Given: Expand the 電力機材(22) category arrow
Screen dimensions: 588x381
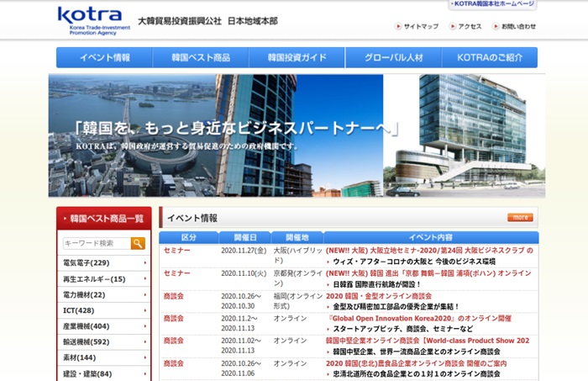Looking at the screenshot, I should click(145, 294).
